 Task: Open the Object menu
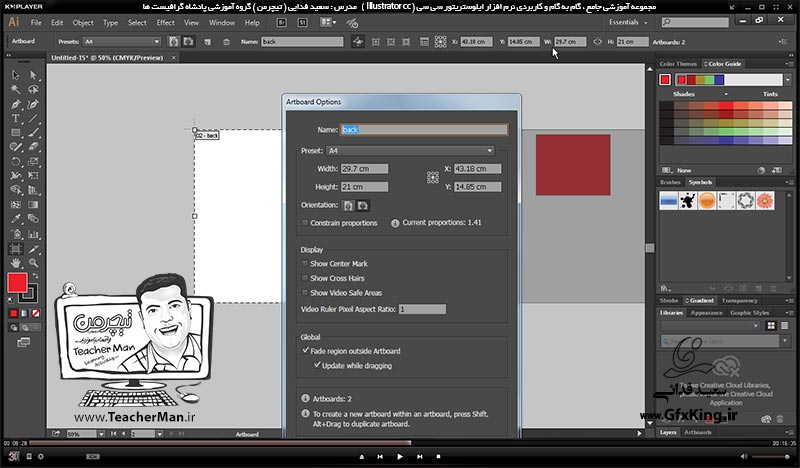(83, 22)
